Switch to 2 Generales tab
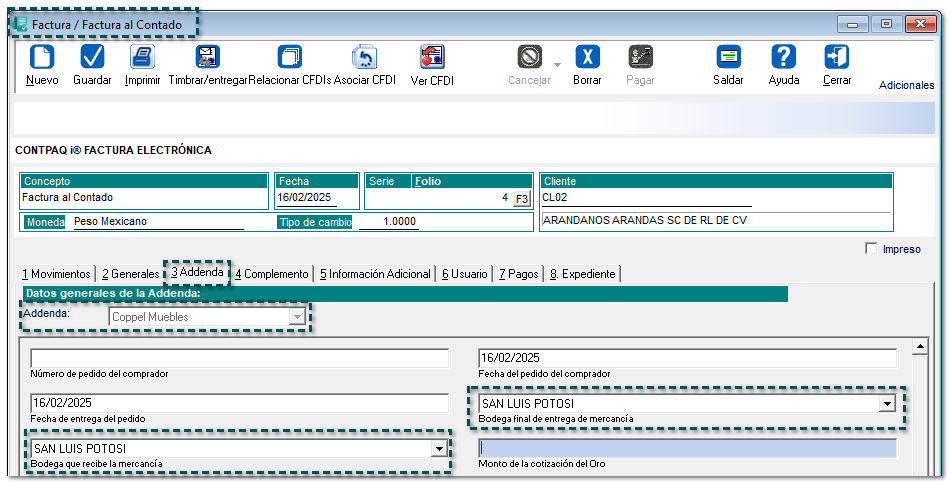Image resolution: width=951 pixels, height=485 pixels. [130, 274]
